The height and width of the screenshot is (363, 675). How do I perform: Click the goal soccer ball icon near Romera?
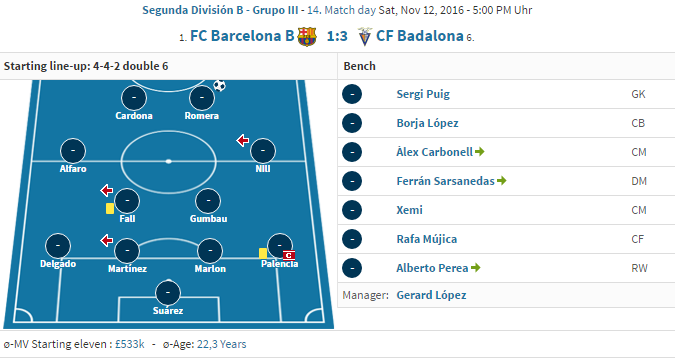coord(220,85)
